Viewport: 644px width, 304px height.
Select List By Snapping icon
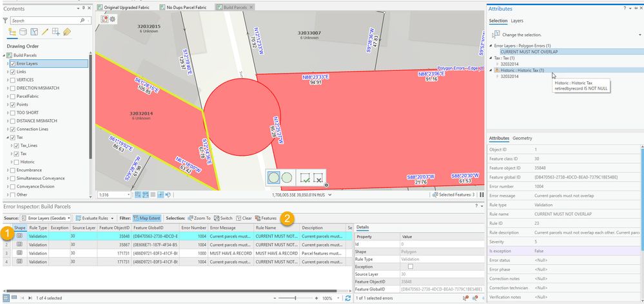56,32
